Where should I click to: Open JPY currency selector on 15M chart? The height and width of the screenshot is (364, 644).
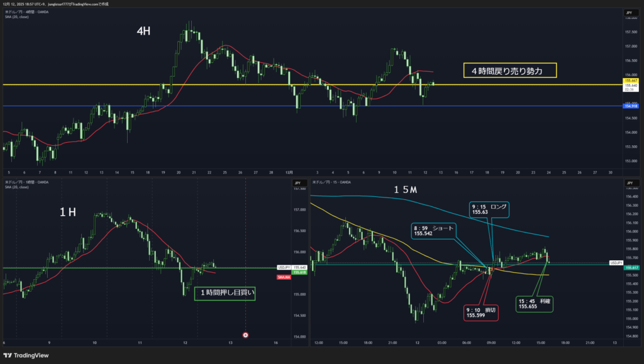point(629,183)
